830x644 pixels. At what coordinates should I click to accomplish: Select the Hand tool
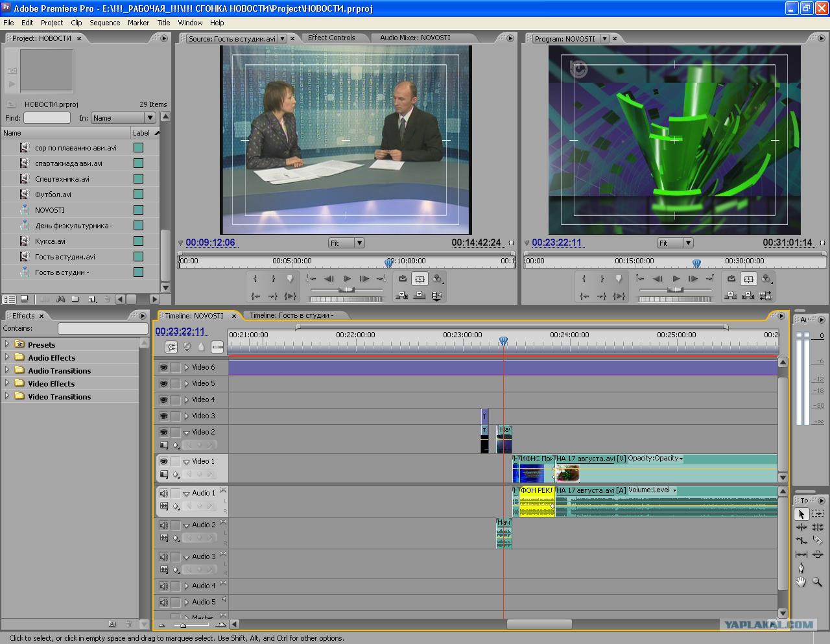pyautogui.click(x=801, y=582)
